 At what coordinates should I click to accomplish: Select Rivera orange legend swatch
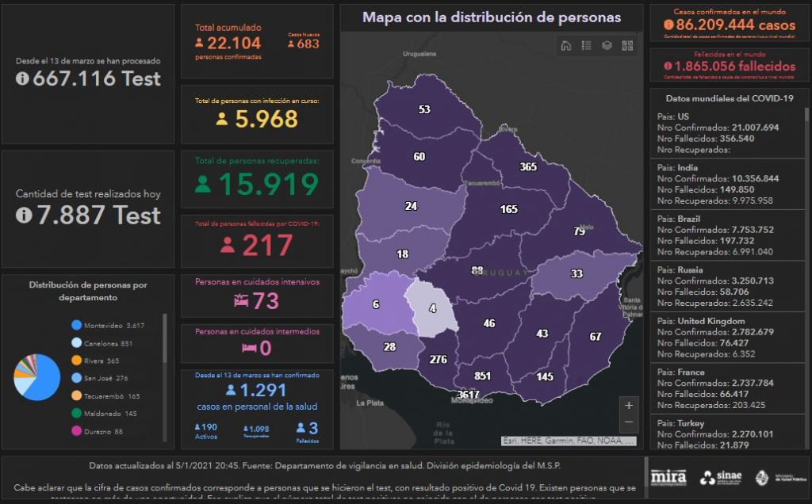(x=76, y=361)
